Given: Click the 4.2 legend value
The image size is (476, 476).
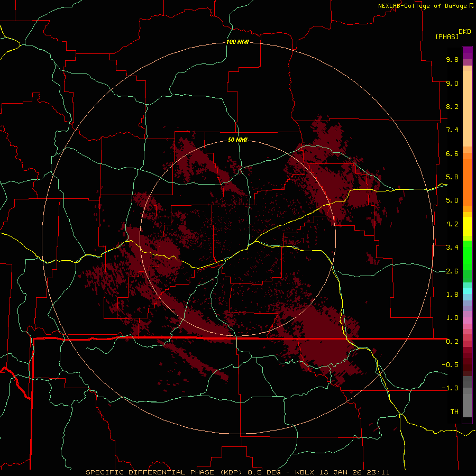Looking at the screenshot, I should pyautogui.click(x=452, y=224).
